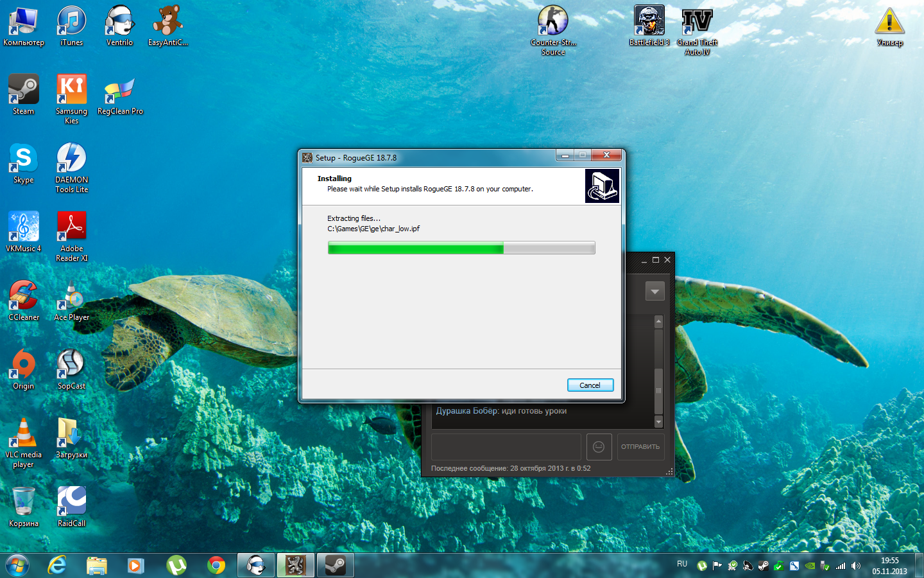Open the Загрузки folder shortcut

tap(71, 439)
